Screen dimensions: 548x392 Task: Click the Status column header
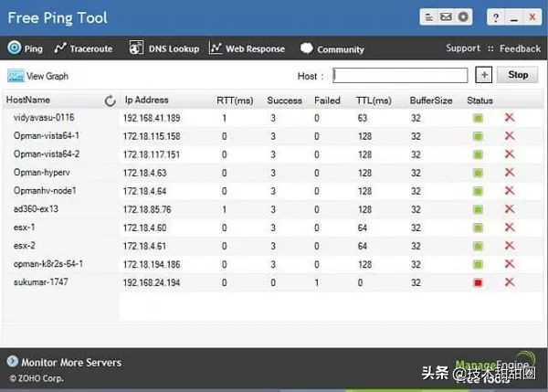tap(479, 101)
